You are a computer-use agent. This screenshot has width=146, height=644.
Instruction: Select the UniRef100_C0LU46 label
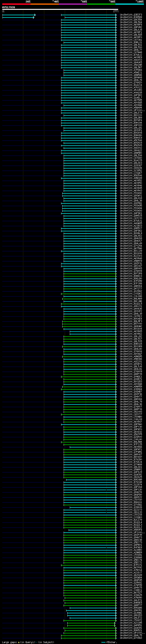[x=131, y=296]
